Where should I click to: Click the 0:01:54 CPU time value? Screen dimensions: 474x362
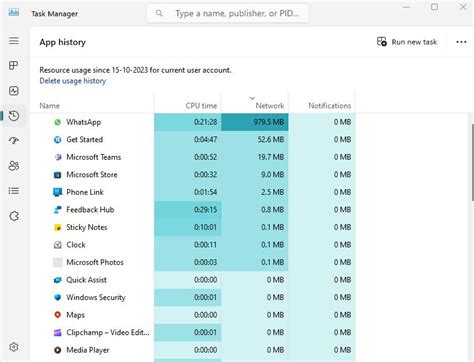pos(205,192)
